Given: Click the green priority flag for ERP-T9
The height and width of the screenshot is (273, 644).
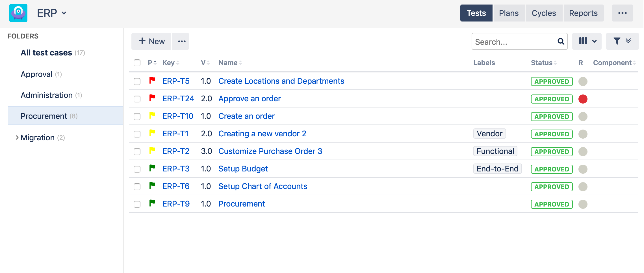Looking at the screenshot, I should [x=152, y=203].
